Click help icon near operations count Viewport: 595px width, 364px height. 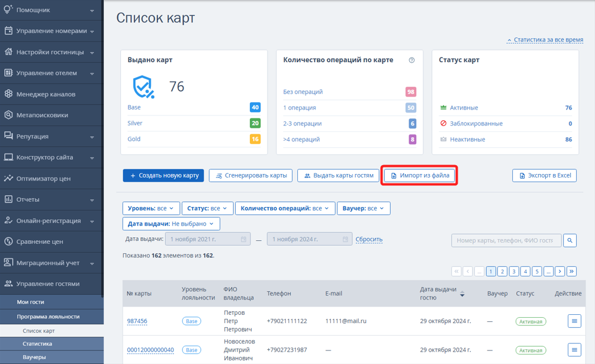(x=411, y=60)
